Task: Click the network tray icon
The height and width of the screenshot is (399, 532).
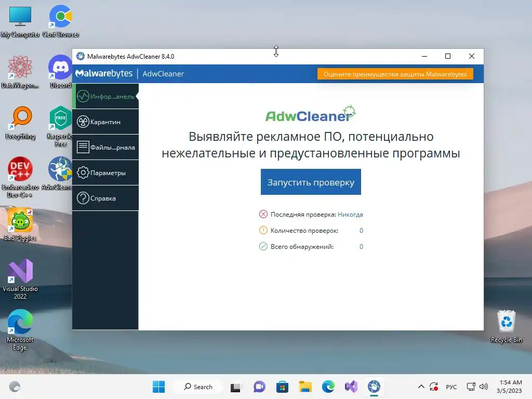Action: click(x=471, y=387)
